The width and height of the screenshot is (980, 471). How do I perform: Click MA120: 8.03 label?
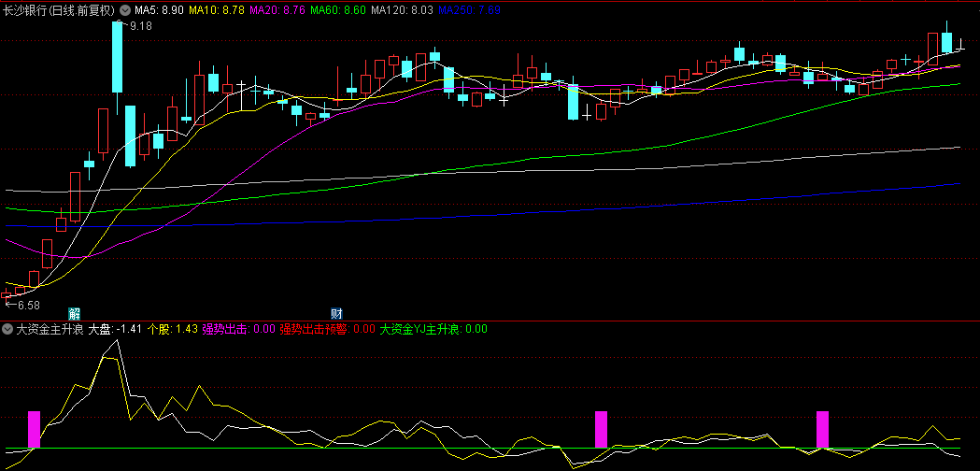pos(402,10)
